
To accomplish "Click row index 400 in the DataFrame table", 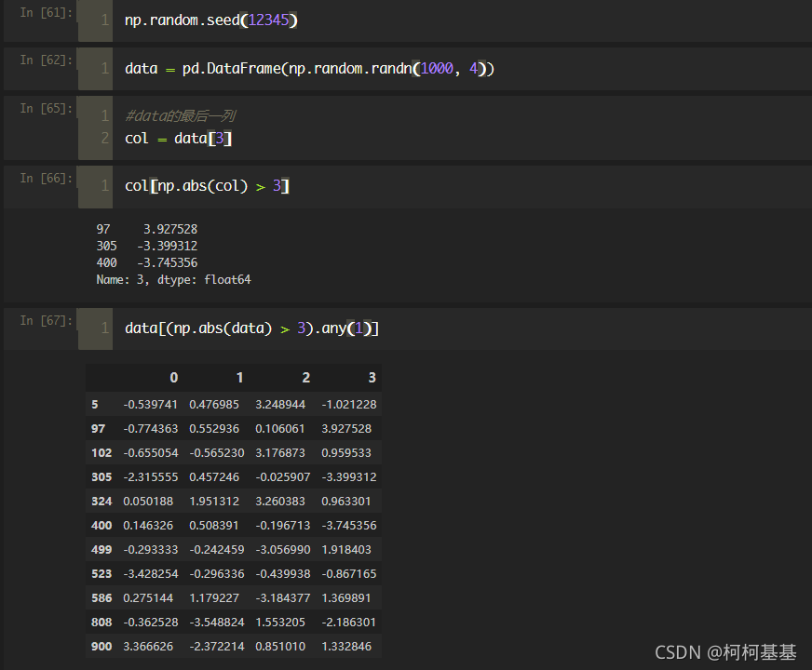I will [101, 526].
